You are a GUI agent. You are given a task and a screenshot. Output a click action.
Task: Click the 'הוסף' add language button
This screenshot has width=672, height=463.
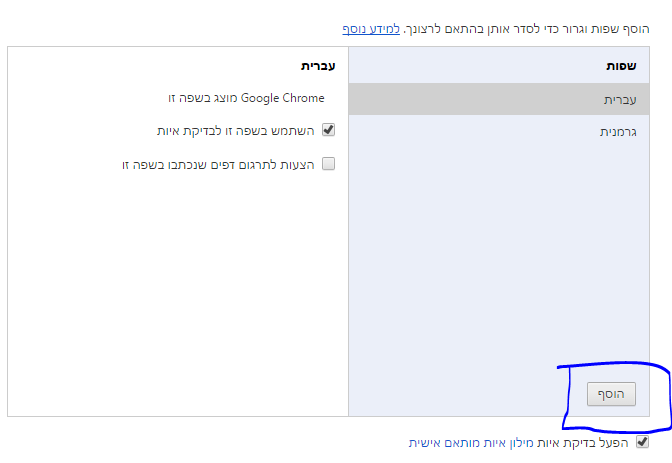(x=611, y=394)
